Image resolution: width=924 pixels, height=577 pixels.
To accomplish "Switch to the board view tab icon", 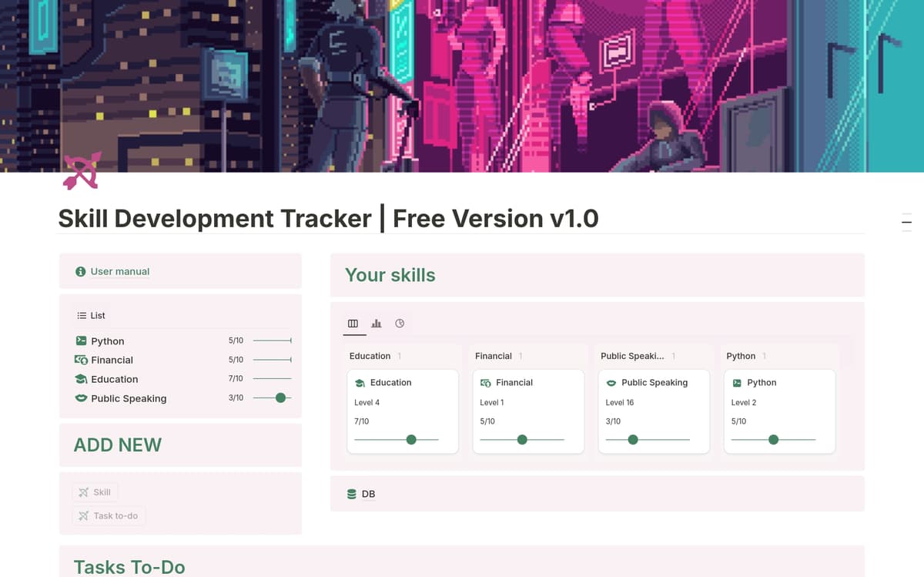I will point(353,324).
